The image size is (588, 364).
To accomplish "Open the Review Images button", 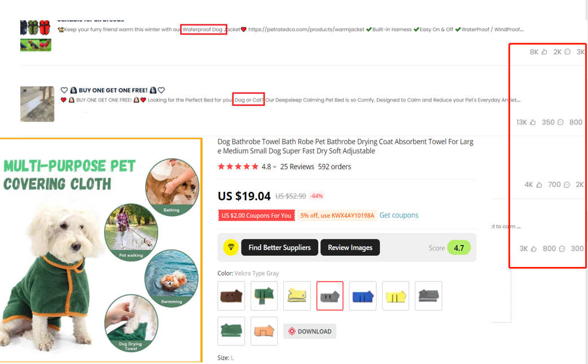I will (x=350, y=247).
